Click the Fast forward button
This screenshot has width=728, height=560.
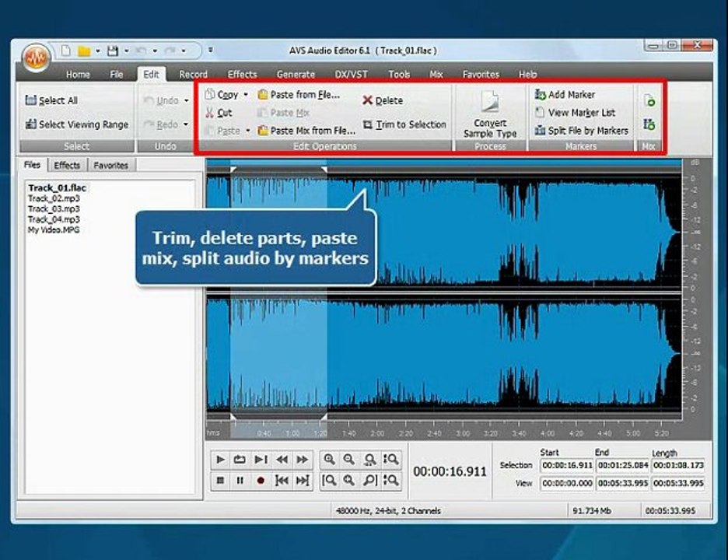tap(303, 460)
